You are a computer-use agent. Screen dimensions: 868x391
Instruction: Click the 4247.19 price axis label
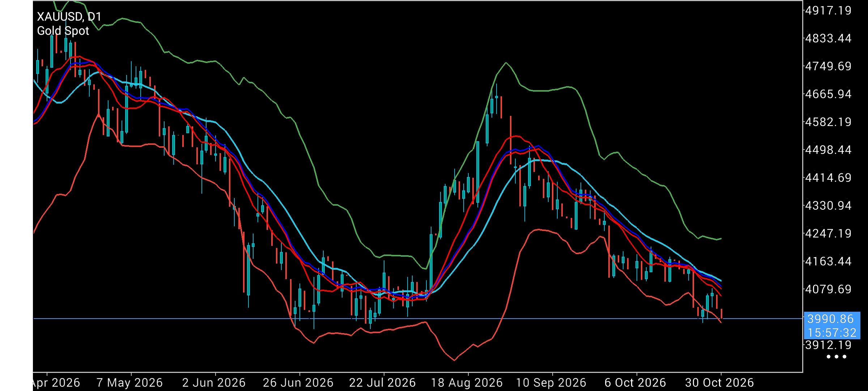click(x=828, y=234)
